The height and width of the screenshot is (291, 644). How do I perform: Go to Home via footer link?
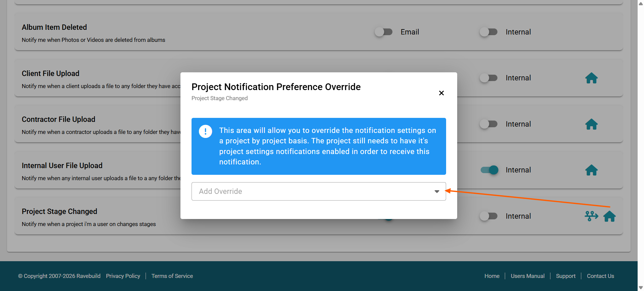tap(492, 276)
